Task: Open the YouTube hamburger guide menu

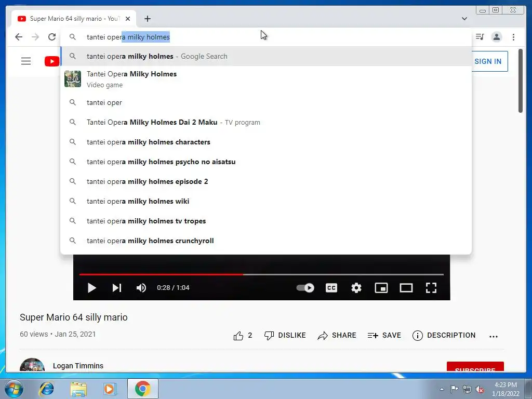Action: click(x=26, y=61)
